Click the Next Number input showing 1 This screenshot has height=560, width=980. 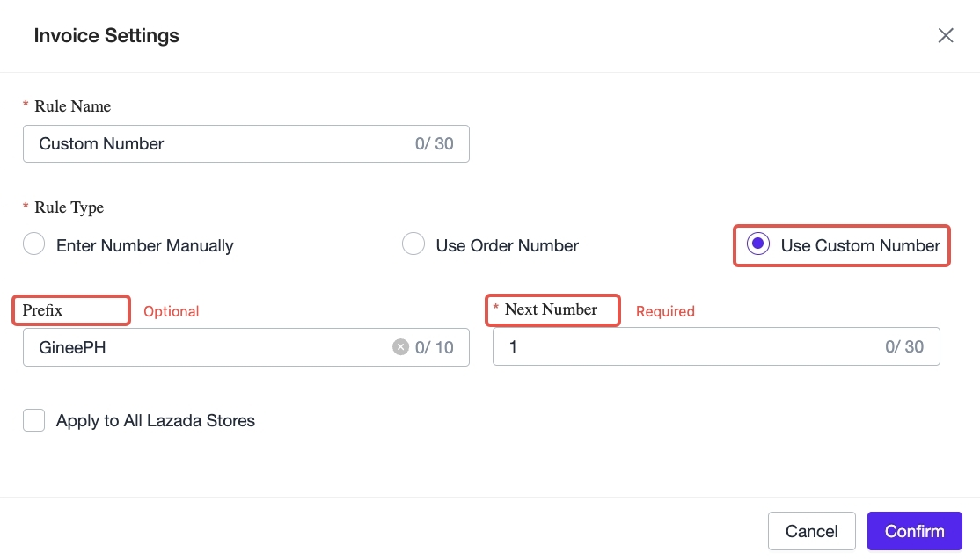coord(704,346)
